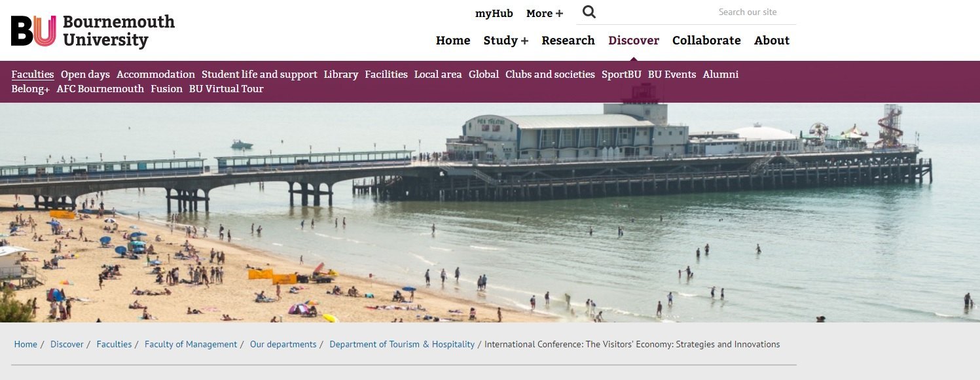This screenshot has width=980, height=380.
Task: Select Faculties in the submenu bar
Action: [33, 75]
